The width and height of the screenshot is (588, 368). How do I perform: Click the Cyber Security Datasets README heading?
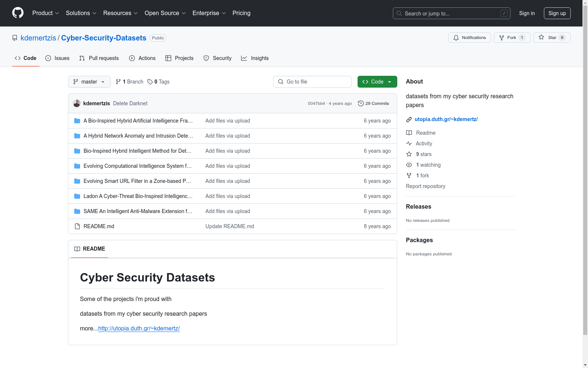pyautogui.click(x=147, y=277)
